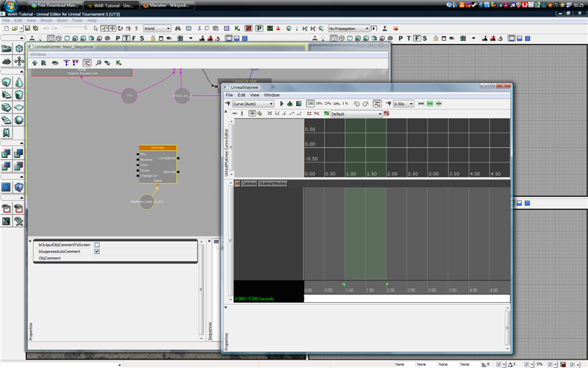Open the Edit menu in UnrealMatinee

point(241,95)
